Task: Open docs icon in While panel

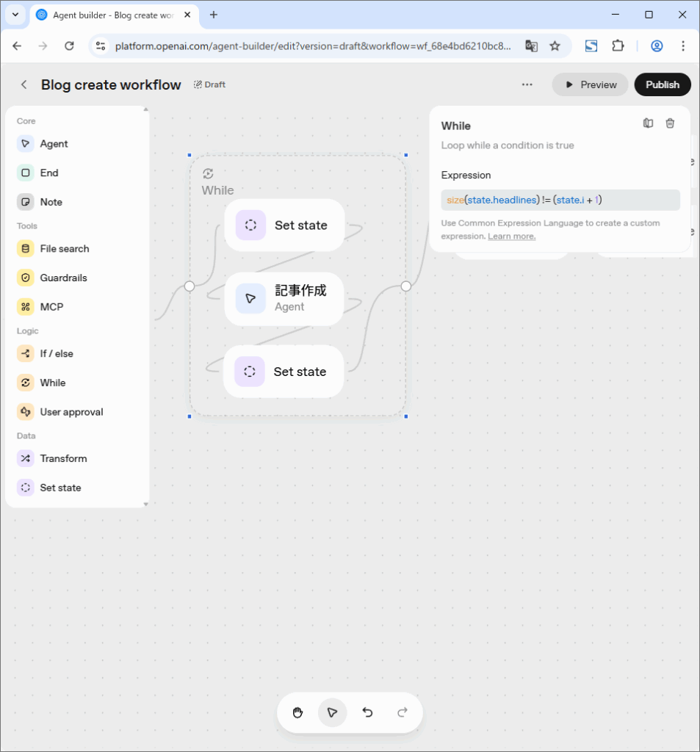Action: pyautogui.click(x=648, y=123)
